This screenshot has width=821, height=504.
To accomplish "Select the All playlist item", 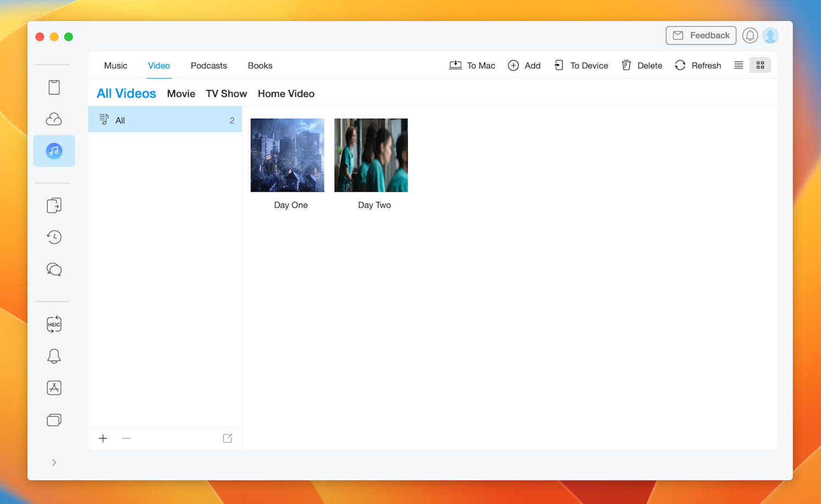I will [165, 120].
